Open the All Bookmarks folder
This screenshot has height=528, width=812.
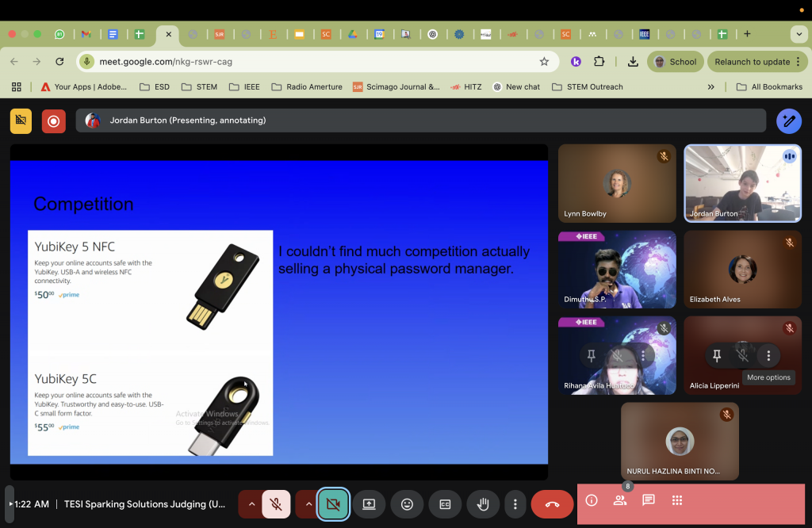point(769,87)
